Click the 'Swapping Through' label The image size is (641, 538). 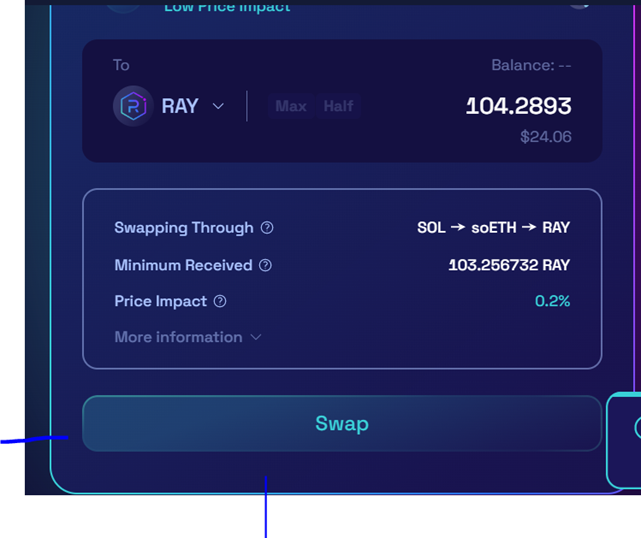(184, 228)
